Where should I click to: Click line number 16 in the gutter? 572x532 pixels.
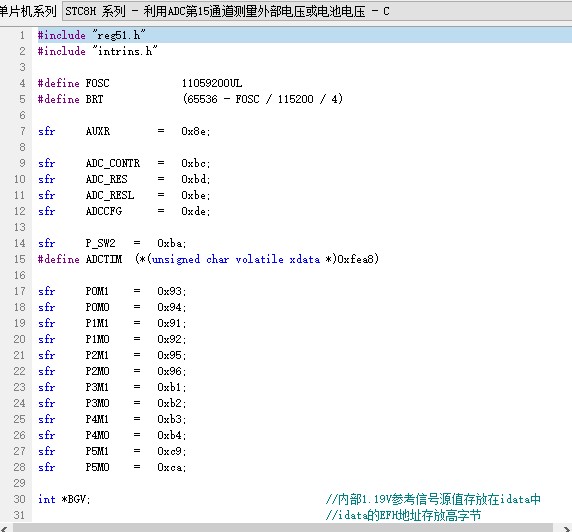click(x=20, y=275)
